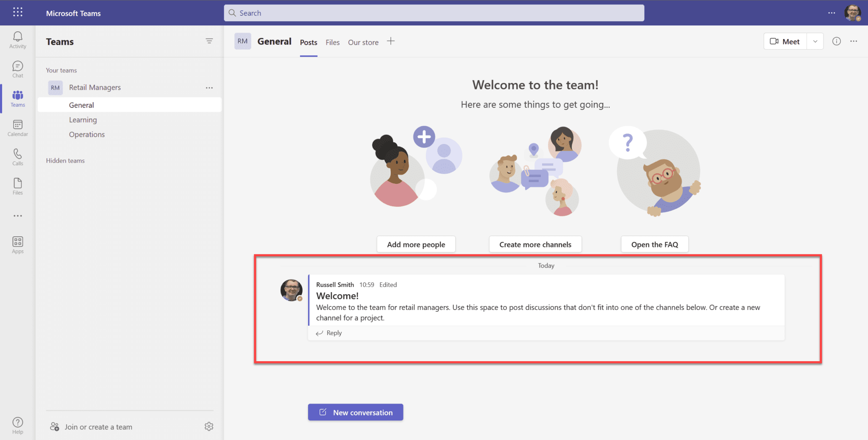Open Calls from the sidebar
Viewport: 868px width, 440px height.
click(18, 157)
